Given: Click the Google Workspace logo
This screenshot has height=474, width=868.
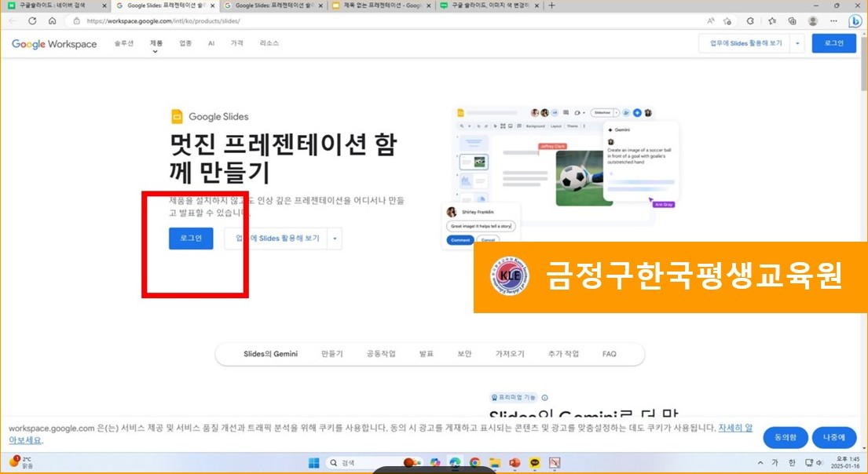Looking at the screenshot, I should coord(54,44).
